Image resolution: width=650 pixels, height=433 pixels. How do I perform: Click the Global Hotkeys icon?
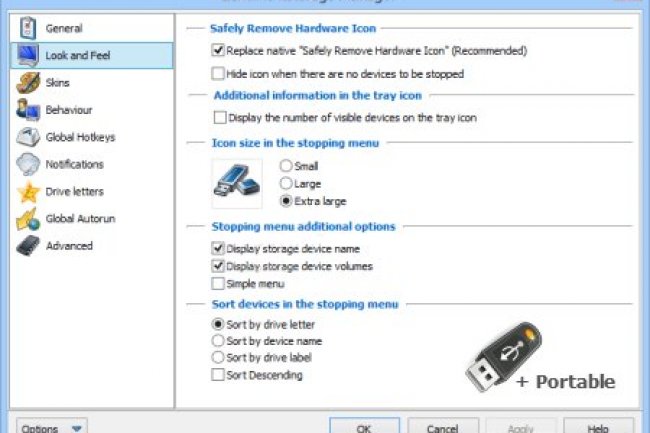pyautogui.click(x=28, y=137)
